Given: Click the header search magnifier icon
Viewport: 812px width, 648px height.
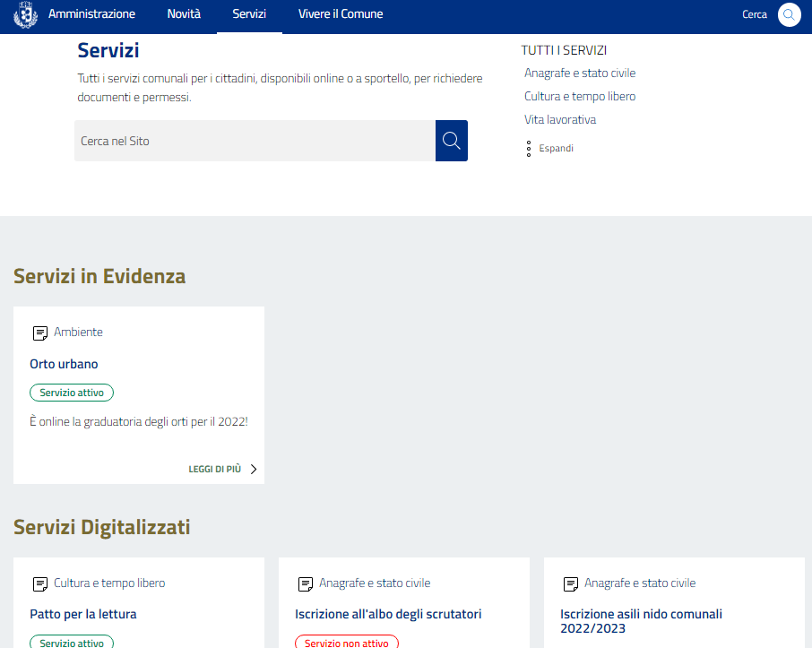Looking at the screenshot, I should (789, 15).
